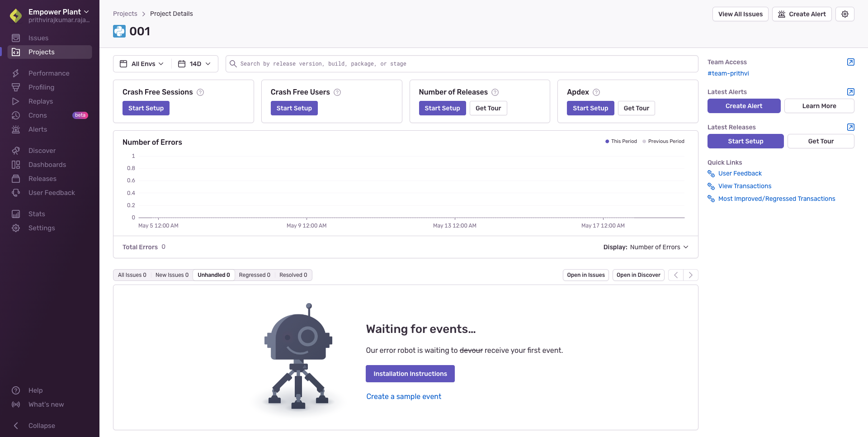Open the sidebar Settings gear icon
This screenshot has width=868, height=437.
click(16, 228)
